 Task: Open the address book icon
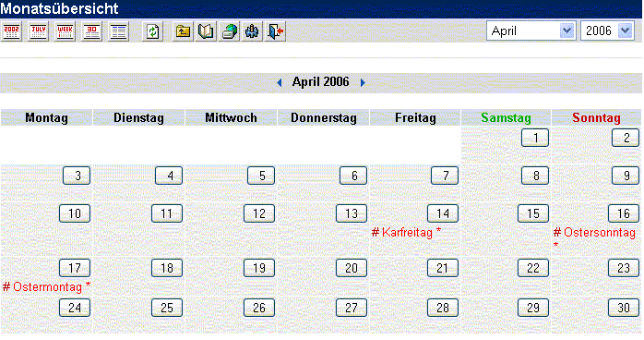pyautogui.click(x=206, y=31)
